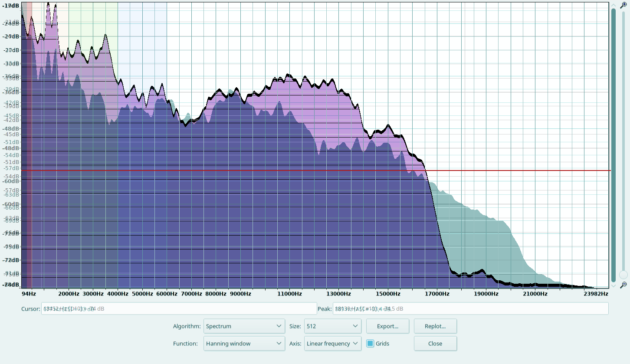Open the Function dropdown showing Hanning window
This screenshot has width=630, height=364.
pos(244,344)
